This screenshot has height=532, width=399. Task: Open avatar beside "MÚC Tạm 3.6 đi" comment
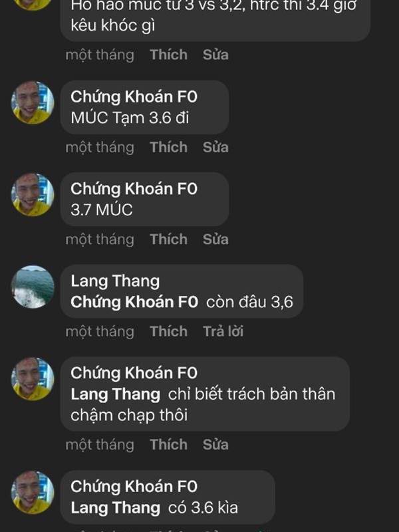(x=33, y=103)
